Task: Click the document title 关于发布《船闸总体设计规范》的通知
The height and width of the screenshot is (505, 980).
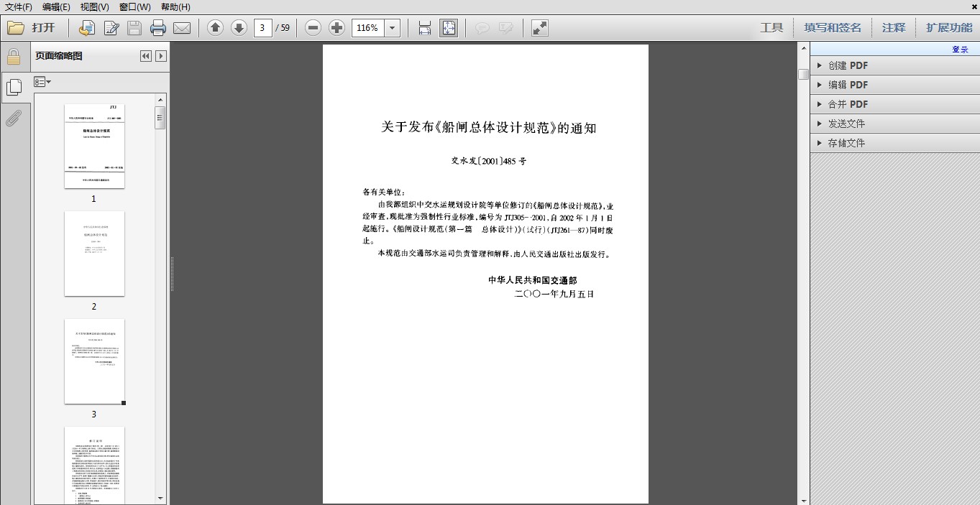Action: pos(488,129)
